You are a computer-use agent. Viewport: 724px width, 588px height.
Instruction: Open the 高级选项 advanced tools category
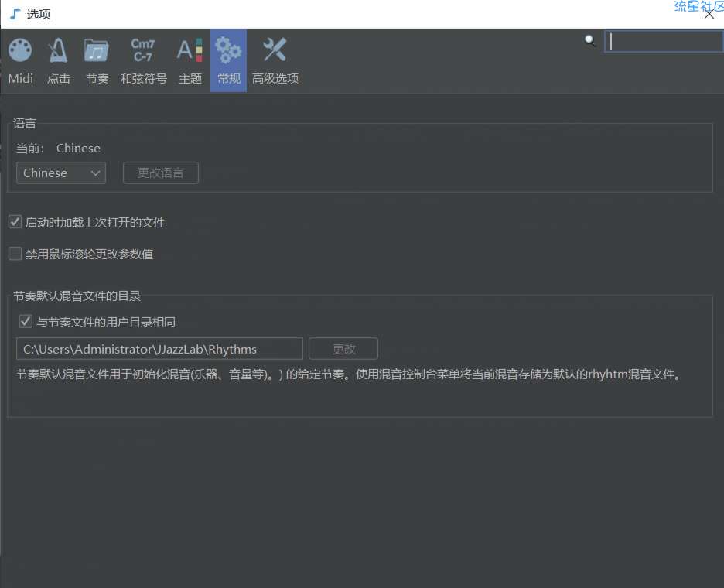click(275, 61)
